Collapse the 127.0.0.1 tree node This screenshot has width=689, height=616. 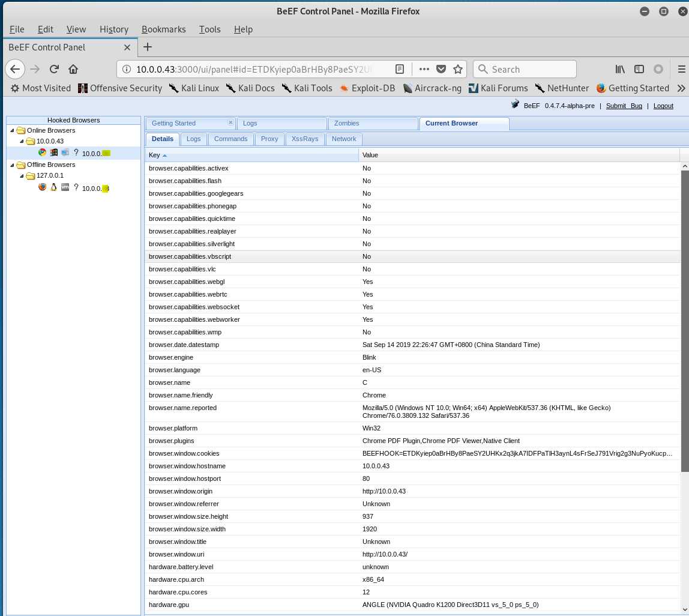(22, 175)
